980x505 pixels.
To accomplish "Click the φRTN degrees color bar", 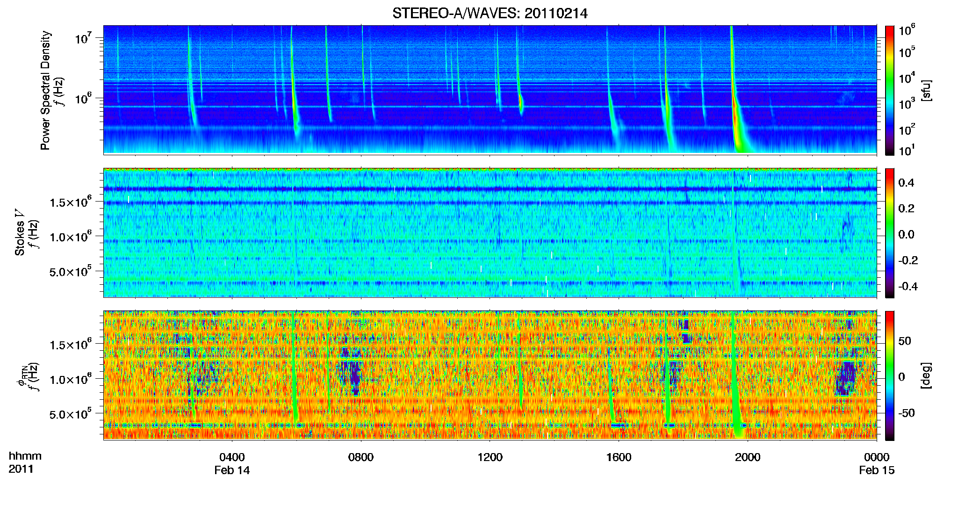I will coord(889,375).
